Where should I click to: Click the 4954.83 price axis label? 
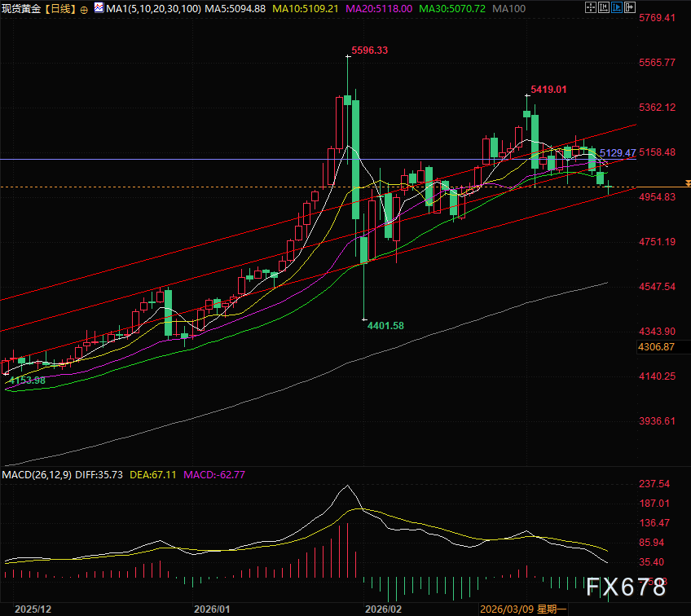click(657, 197)
